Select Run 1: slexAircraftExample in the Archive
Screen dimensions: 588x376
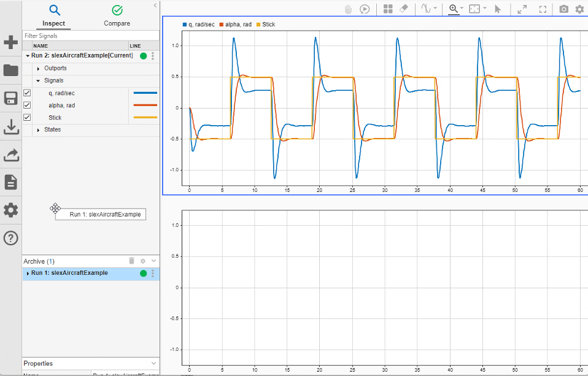pos(91,274)
